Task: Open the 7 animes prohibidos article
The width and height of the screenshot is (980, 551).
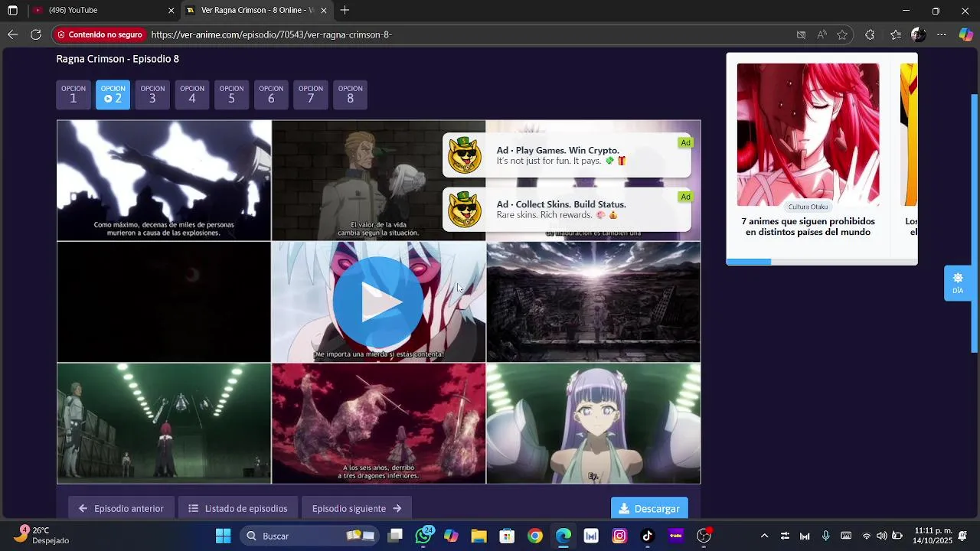Action: click(808, 227)
